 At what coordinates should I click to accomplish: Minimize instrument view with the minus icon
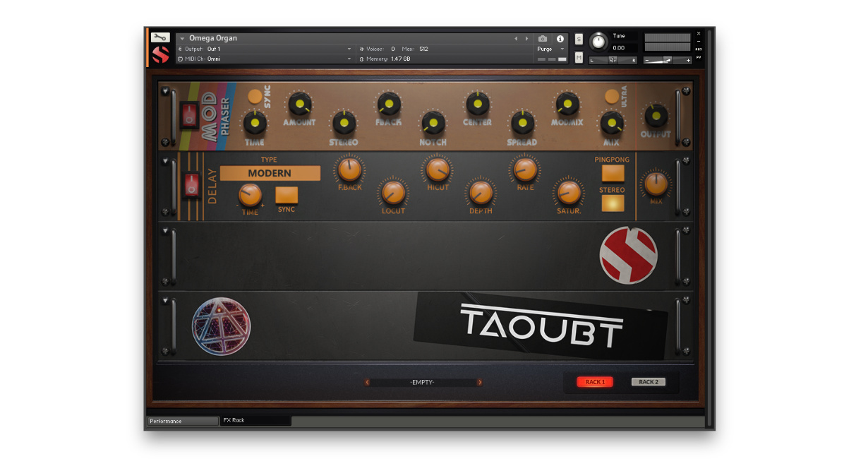699,41
